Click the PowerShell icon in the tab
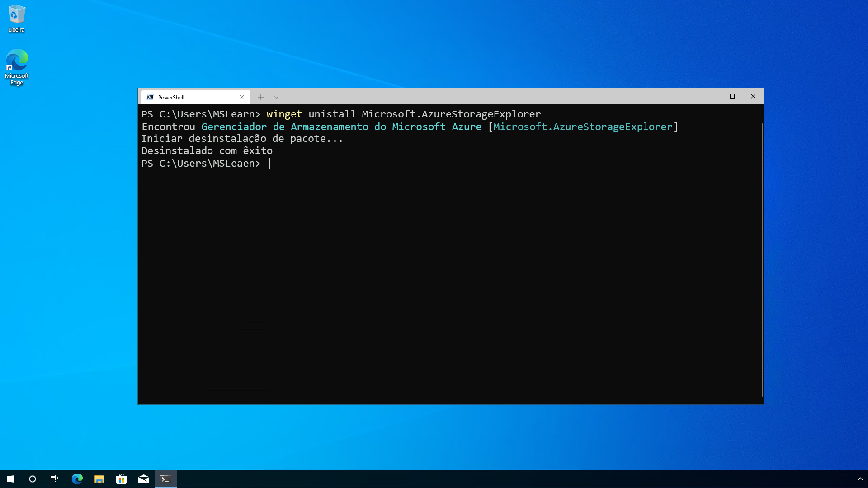Image resolution: width=868 pixels, height=488 pixels. (x=150, y=97)
